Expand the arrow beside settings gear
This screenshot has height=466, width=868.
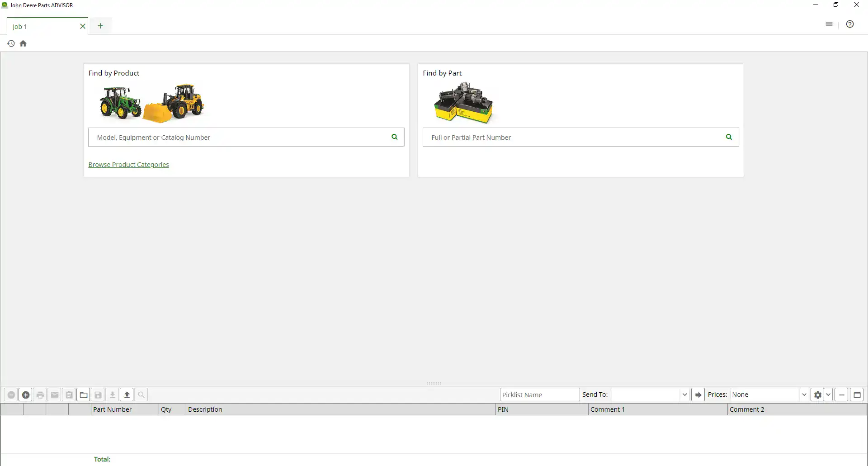tap(828, 395)
